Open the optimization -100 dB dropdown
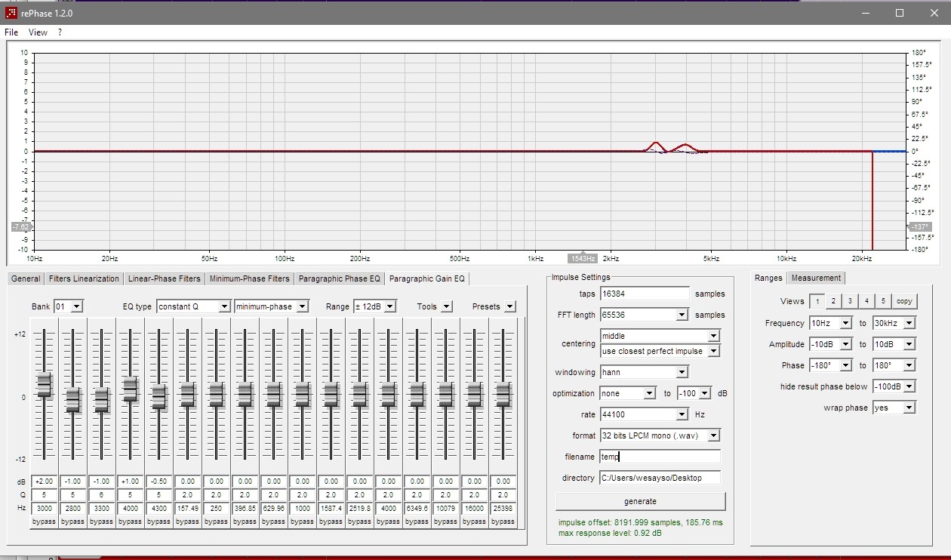This screenshot has height=560, width=951. [694, 393]
